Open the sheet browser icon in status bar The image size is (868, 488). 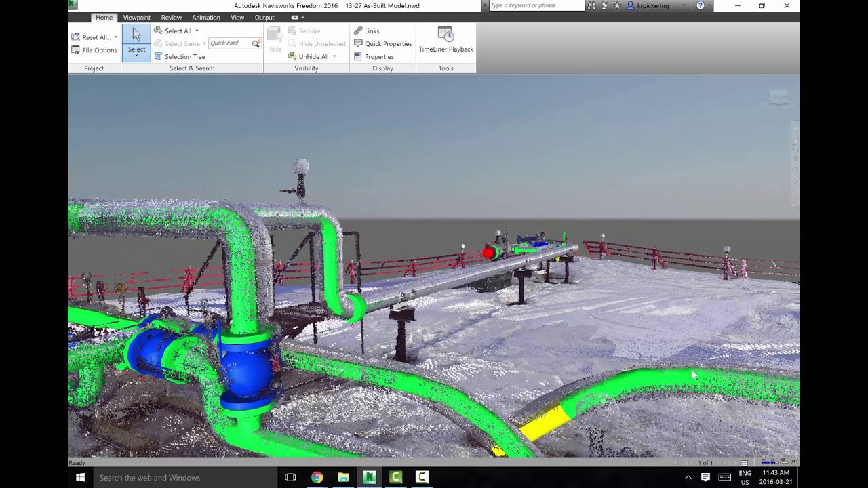pyautogui.click(x=744, y=463)
